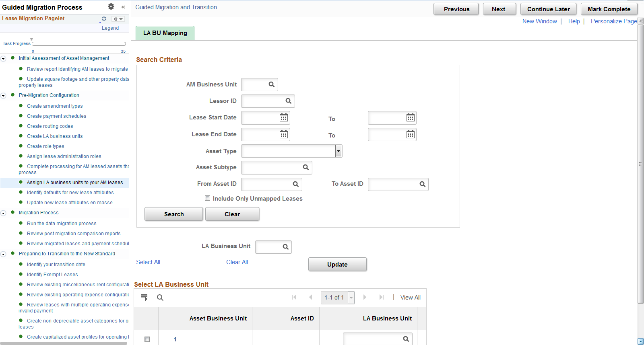
Task: Refresh the Lease Migration Pagelet
Action: 104,18
